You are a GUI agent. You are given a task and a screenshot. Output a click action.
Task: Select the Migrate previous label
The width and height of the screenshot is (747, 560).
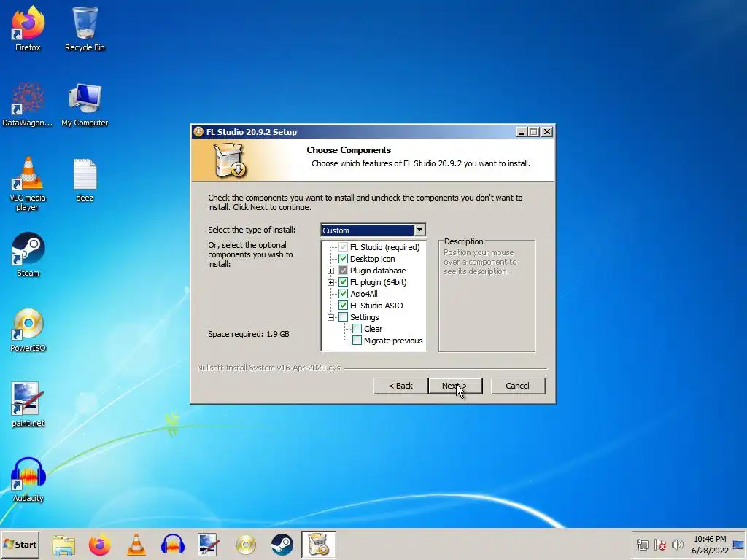pos(393,341)
